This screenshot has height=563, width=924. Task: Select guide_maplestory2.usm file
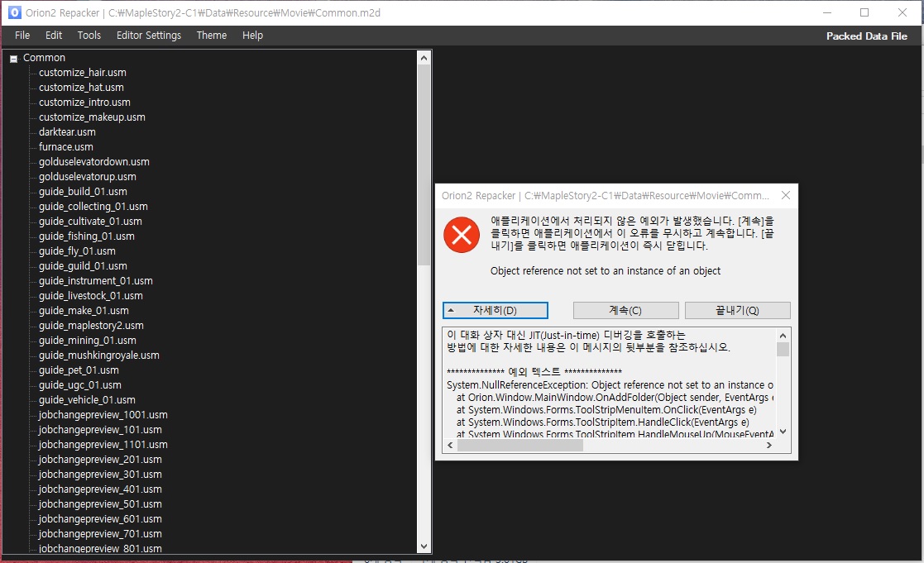tap(91, 325)
